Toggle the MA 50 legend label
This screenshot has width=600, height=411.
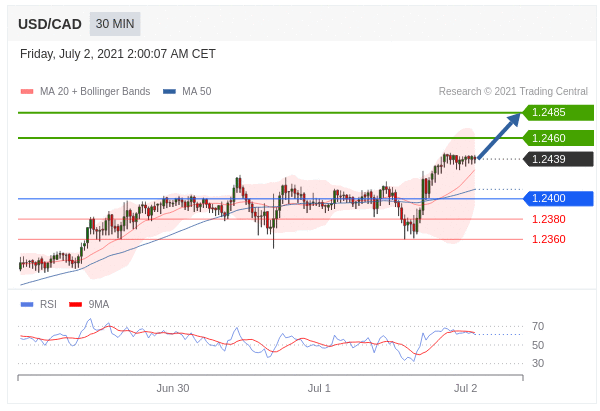point(196,92)
